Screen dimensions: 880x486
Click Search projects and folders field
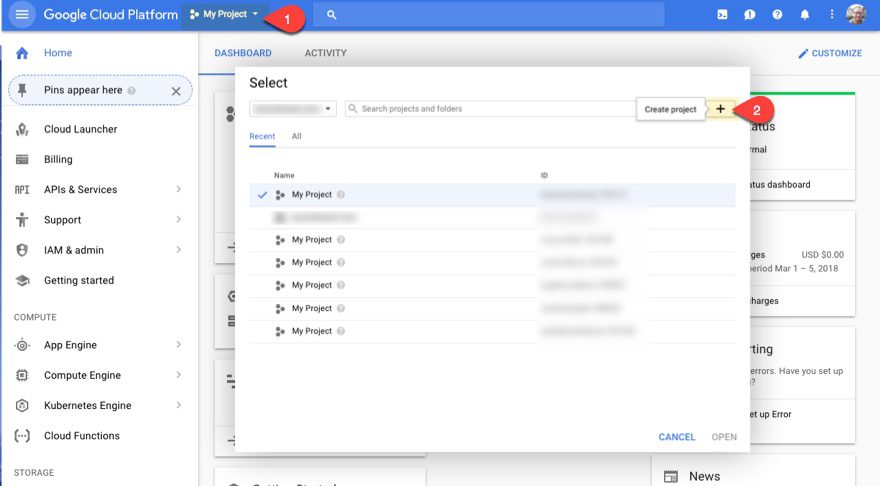[x=489, y=109]
